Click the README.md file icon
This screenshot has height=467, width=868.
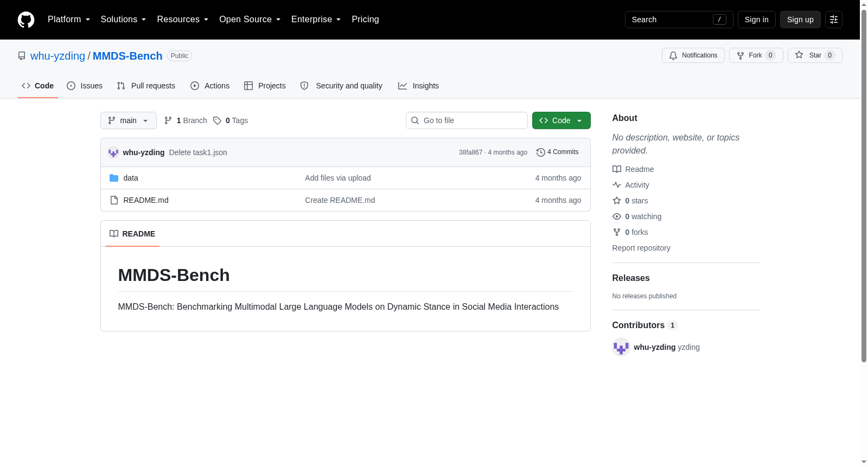[x=114, y=200]
